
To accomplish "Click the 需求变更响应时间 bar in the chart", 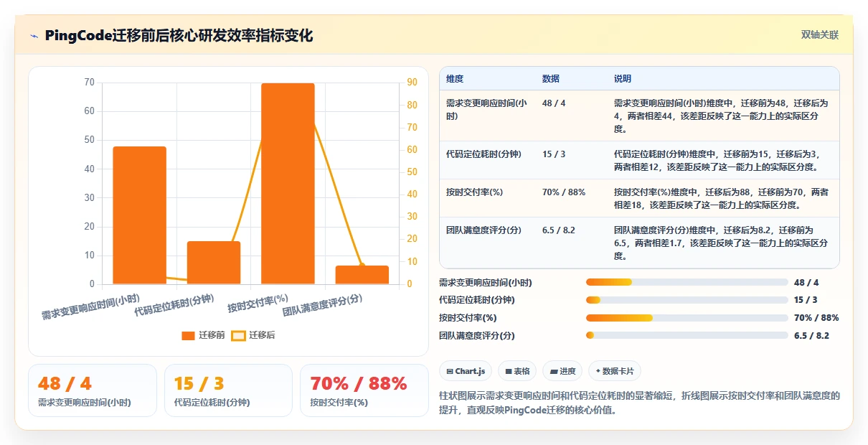I will pos(139,215).
